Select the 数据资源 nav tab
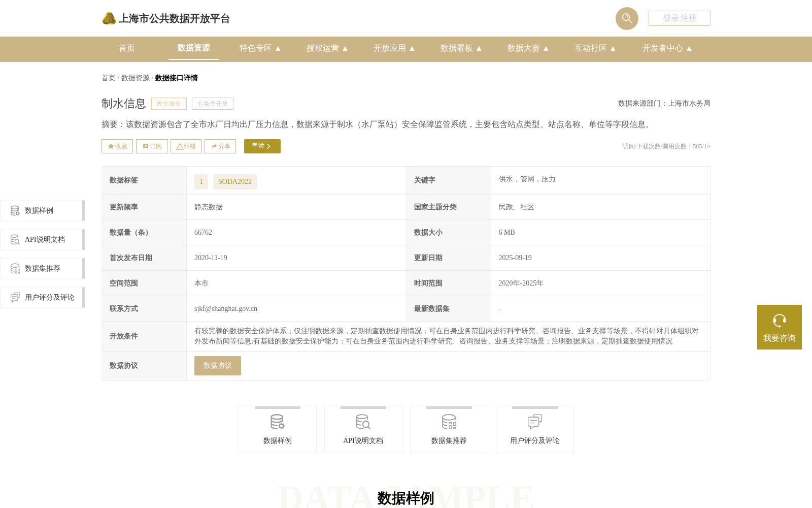Viewport: 812px width, 508px height. click(x=194, y=48)
